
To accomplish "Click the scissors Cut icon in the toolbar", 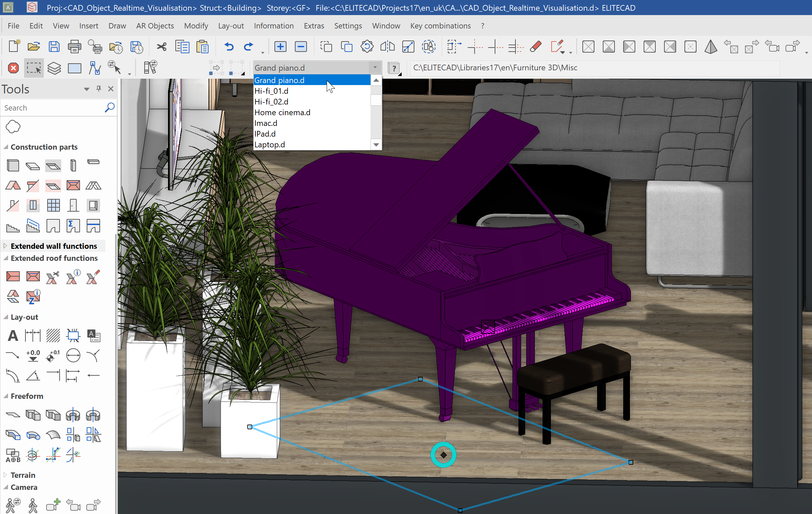I will (161, 47).
